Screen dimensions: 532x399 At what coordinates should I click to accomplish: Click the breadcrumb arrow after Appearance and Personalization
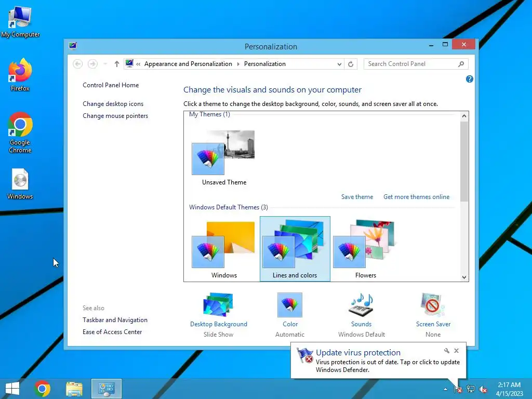coord(238,64)
